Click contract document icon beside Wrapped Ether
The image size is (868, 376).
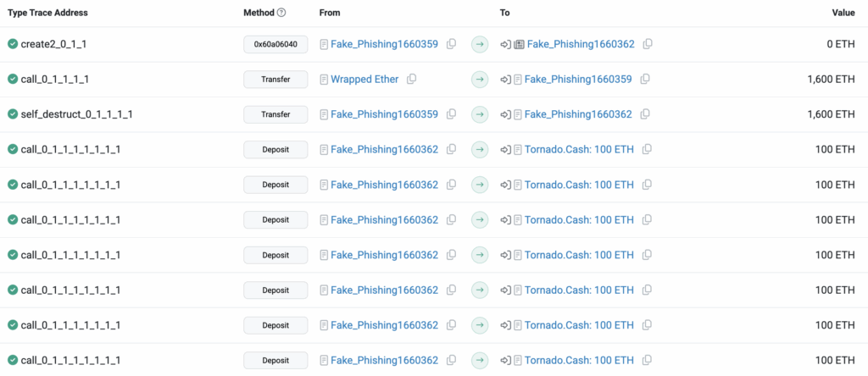click(324, 79)
